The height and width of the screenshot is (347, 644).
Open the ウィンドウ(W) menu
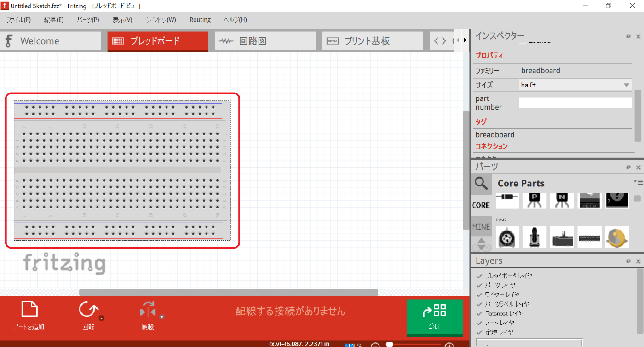point(161,20)
